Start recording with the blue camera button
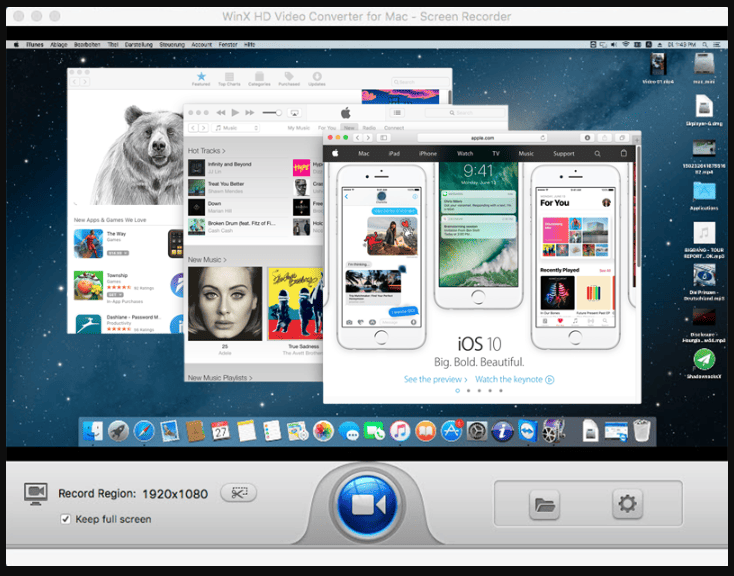The width and height of the screenshot is (734, 576). (367, 505)
